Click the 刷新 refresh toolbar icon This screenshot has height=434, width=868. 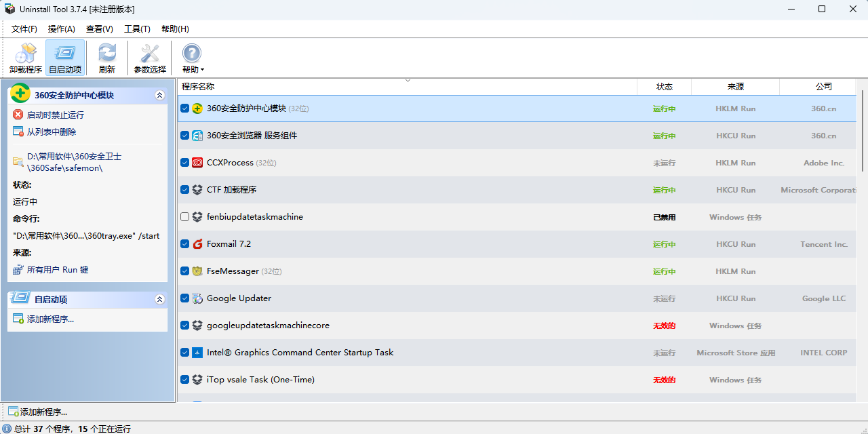point(107,54)
